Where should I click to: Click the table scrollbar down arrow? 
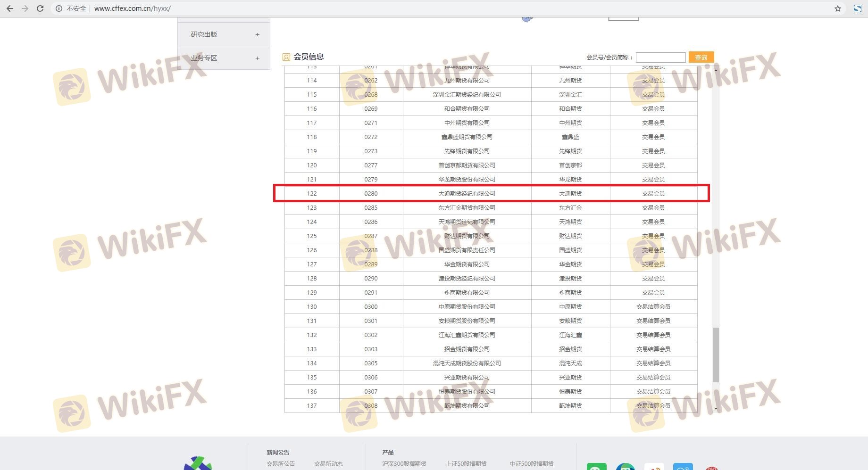(716, 409)
